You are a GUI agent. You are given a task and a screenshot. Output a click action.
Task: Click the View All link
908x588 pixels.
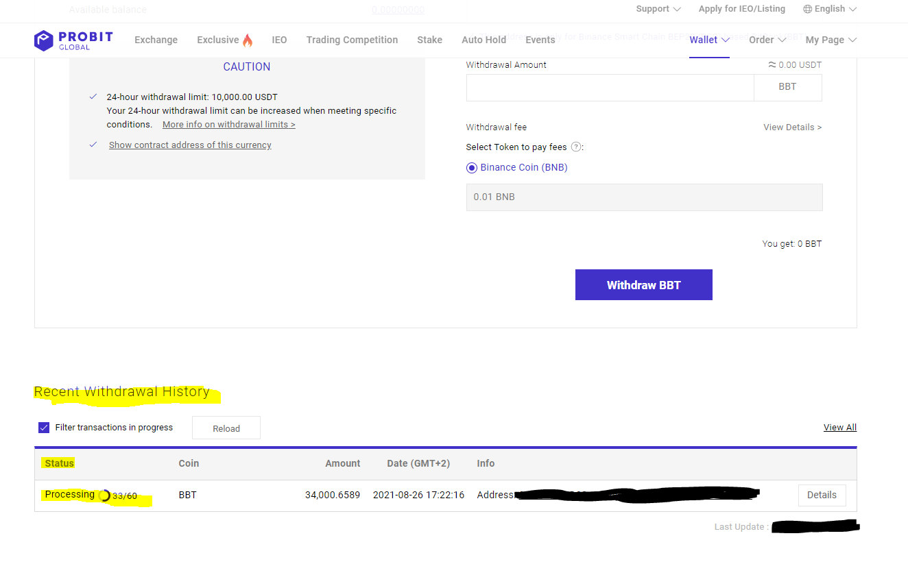point(840,428)
